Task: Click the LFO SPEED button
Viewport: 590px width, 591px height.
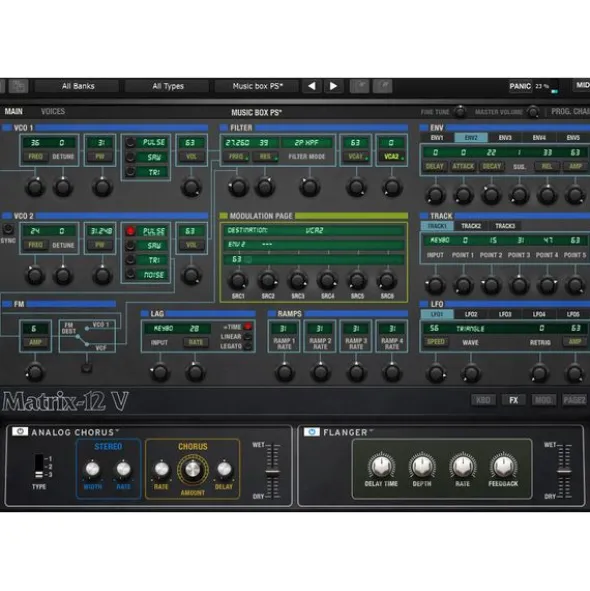Action: coord(435,342)
